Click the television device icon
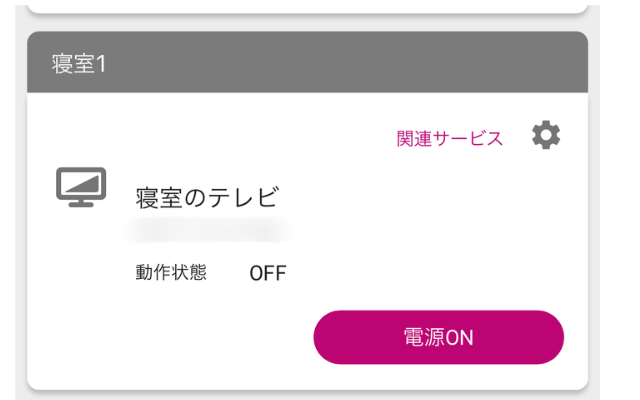640x400 pixels. click(x=81, y=187)
